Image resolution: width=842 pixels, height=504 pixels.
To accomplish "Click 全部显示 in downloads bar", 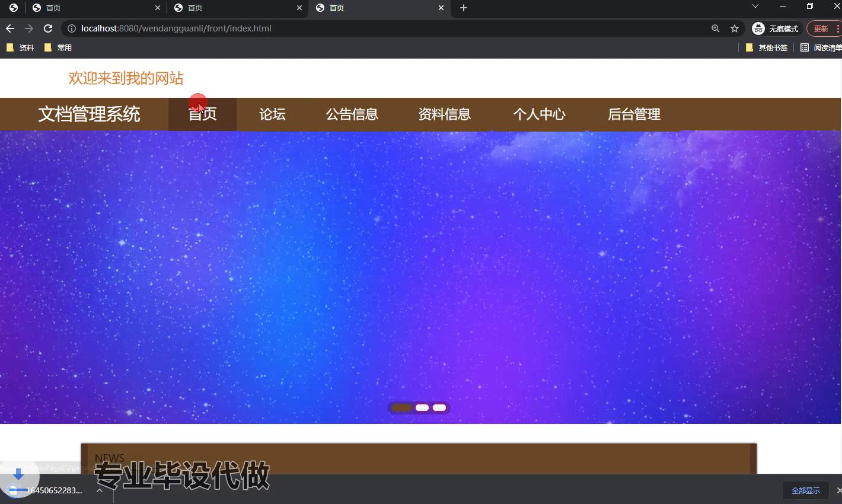I will point(805,490).
